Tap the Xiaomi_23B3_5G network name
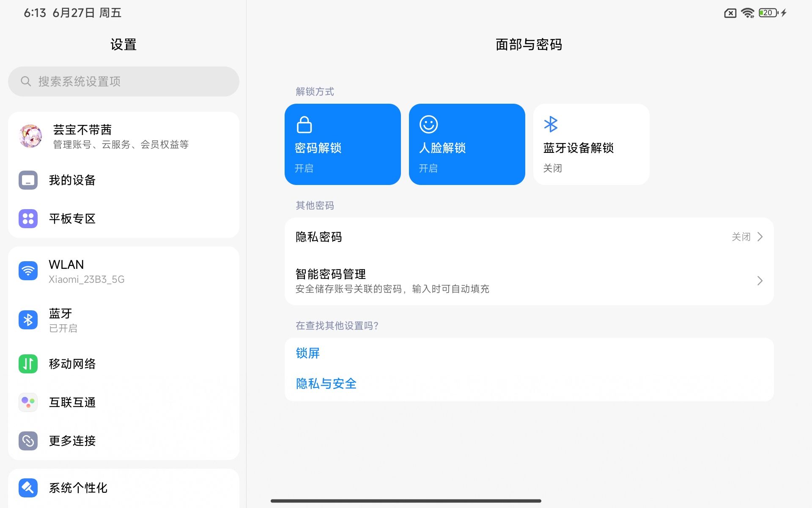The image size is (812, 508). coord(86,279)
